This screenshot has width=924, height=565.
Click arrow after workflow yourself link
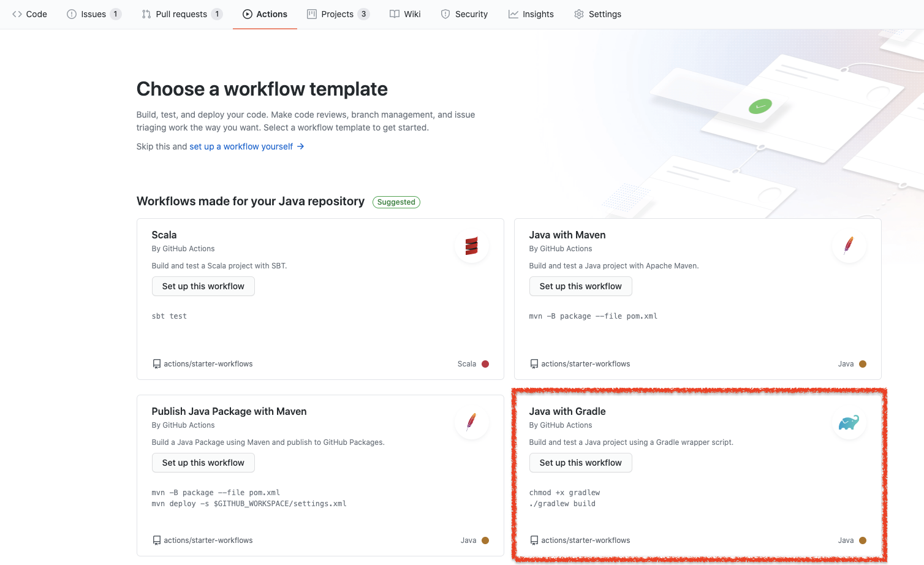coord(300,146)
